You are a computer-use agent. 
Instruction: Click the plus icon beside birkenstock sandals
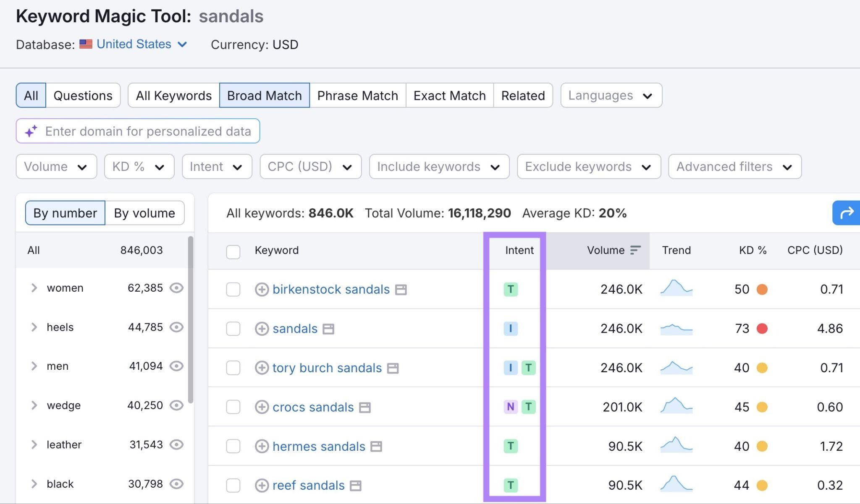[262, 290]
